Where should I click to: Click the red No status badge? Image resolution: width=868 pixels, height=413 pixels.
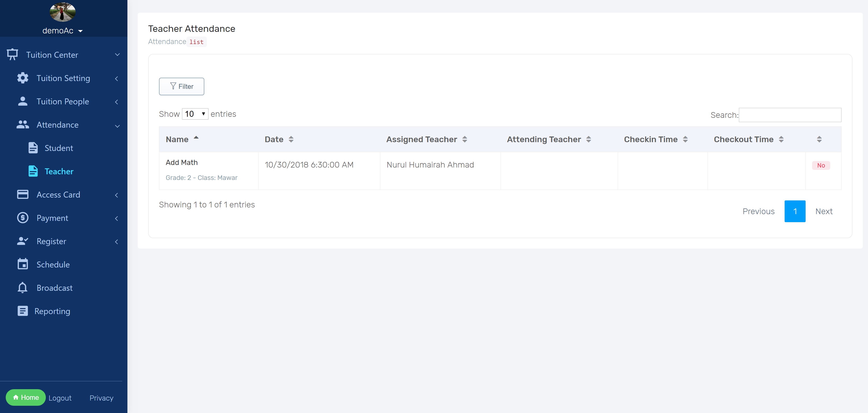point(821,165)
